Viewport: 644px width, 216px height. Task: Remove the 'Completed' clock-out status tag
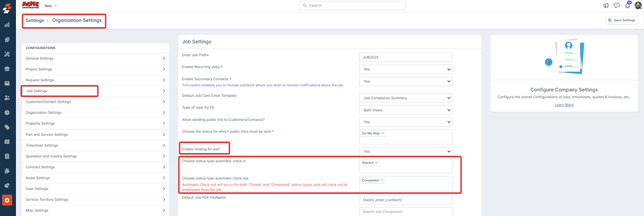382,180
